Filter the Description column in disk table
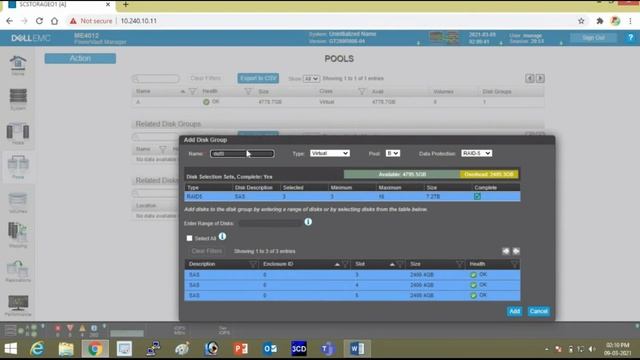The image size is (640, 360). click(253, 264)
